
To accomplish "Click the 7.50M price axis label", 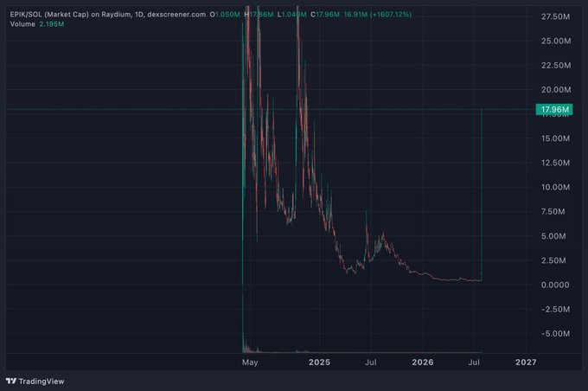I will tap(553, 212).
